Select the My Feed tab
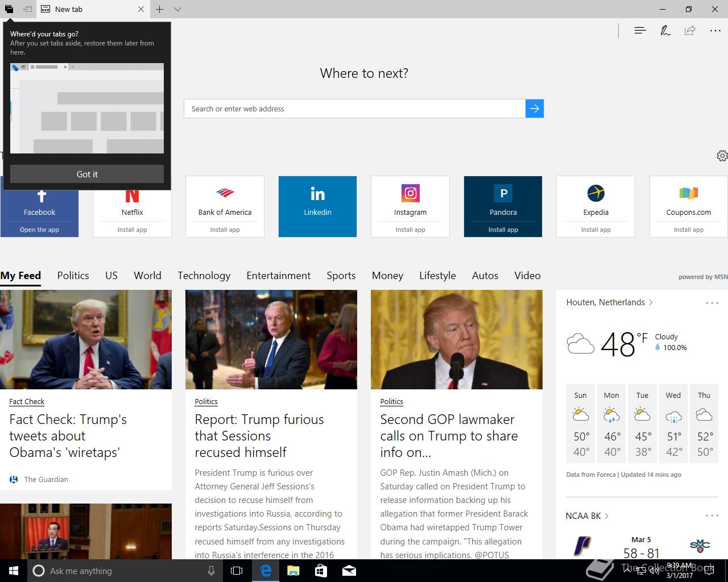The height and width of the screenshot is (582, 728). coord(20,276)
